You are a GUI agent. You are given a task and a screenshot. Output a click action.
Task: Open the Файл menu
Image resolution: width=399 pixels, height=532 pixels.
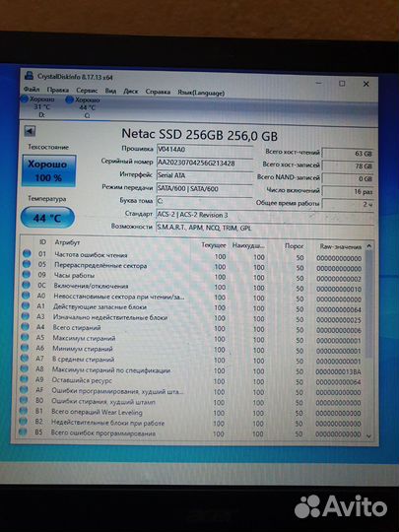(32, 90)
